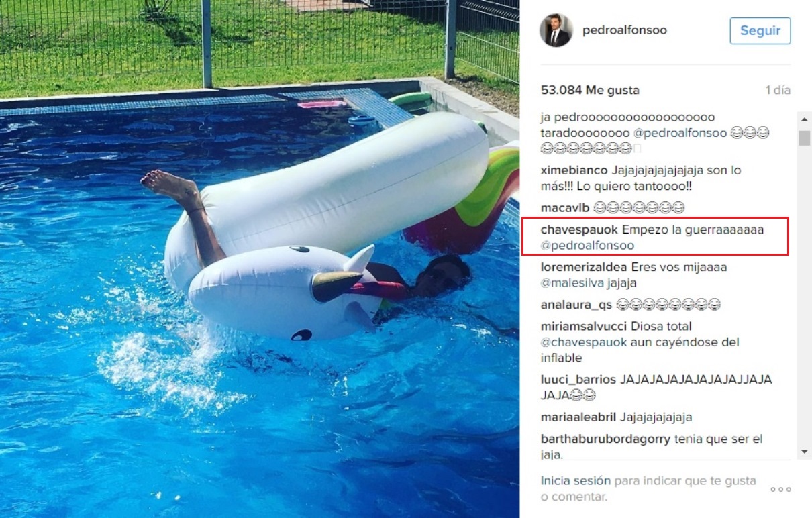The image size is (812, 518).
Task: Open pedroalfonsoo profile avatar picture
Action: pyautogui.click(x=556, y=30)
